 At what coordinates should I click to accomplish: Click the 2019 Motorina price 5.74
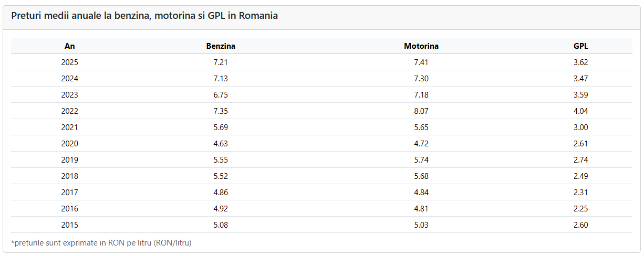(421, 160)
